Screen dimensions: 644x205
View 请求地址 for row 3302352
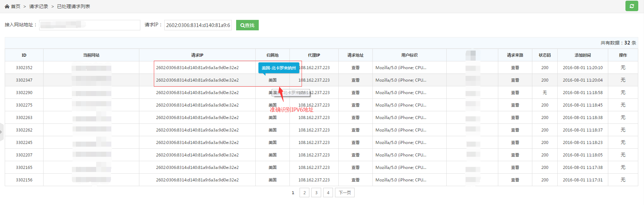pyautogui.click(x=355, y=68)
